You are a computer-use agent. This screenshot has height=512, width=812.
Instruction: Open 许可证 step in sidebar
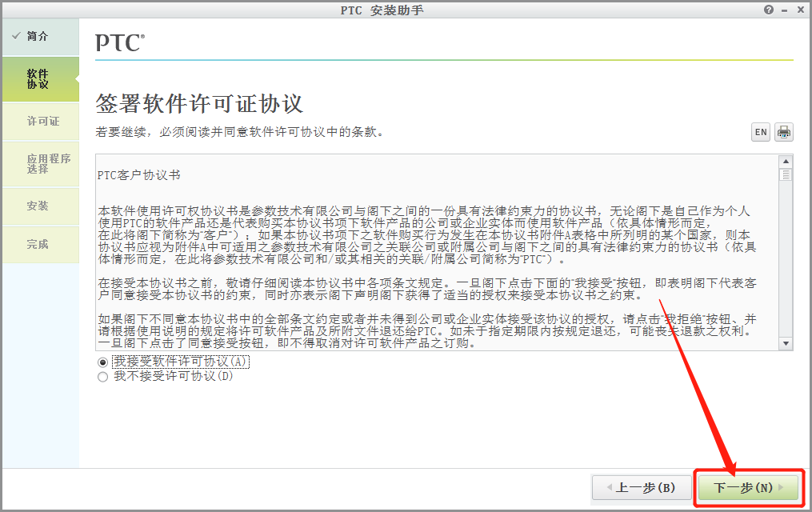40,121
